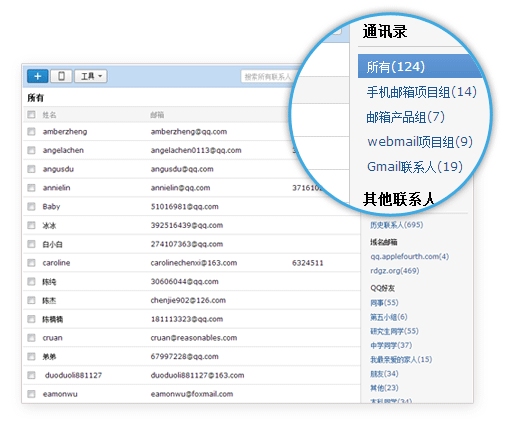Open qq.applefourth.com(4) domain contacts
The image size is (522, 422).
click(410, 256)
